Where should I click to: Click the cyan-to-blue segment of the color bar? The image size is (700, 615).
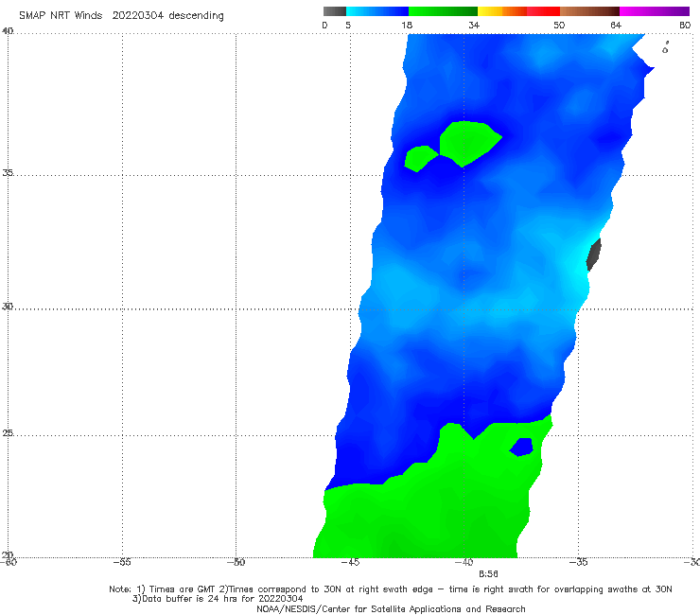pyautogui.click(x=377, y=11)
